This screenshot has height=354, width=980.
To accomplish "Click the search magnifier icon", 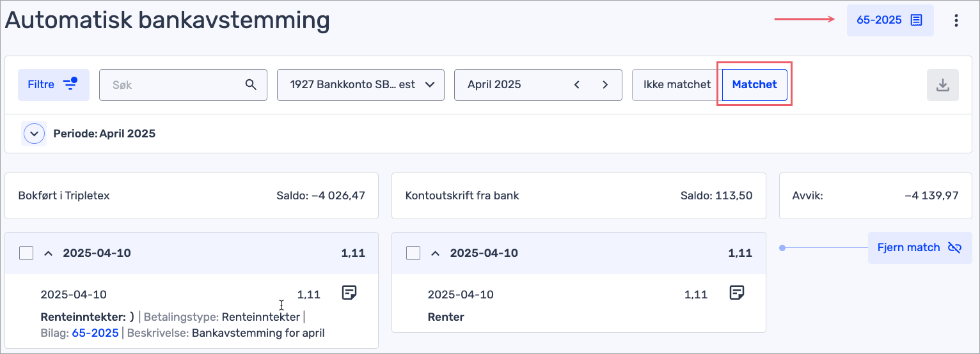I will tap(251, 84).
